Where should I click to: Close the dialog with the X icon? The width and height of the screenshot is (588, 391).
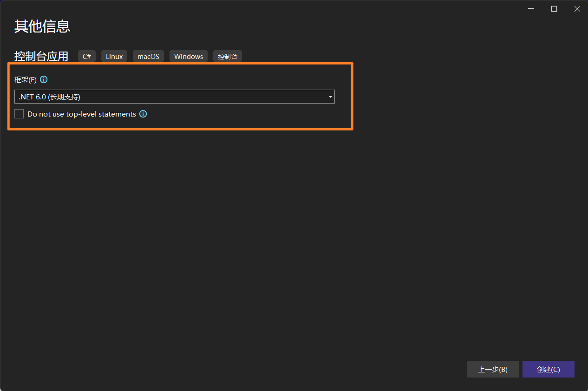[577, 9]
